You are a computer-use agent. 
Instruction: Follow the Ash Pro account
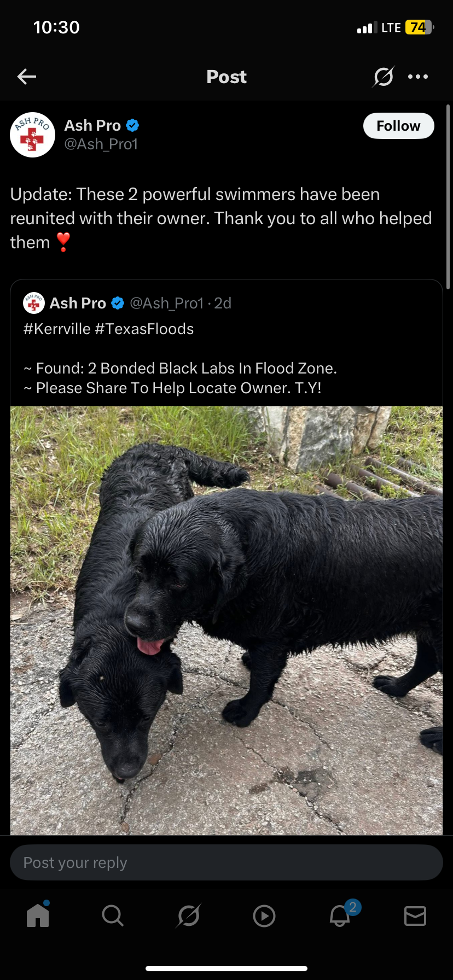tap(398, 126)
